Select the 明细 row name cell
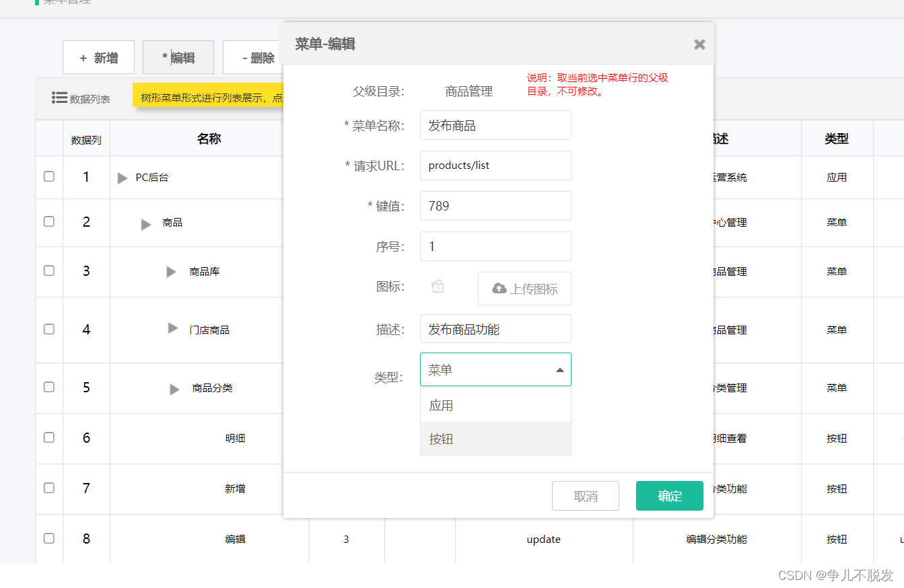Viewport: 904px width, 588px height. pos(235,438)
